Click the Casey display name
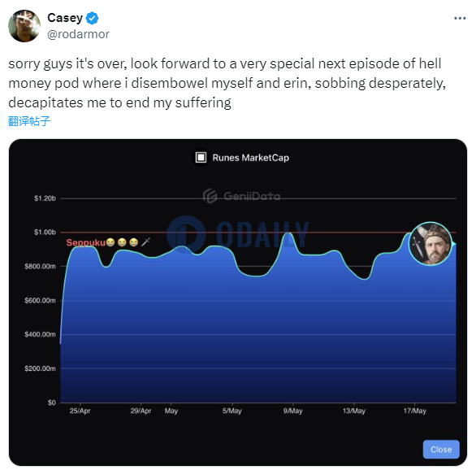Viewport: 476px width, 470px height. click(65, 18)
